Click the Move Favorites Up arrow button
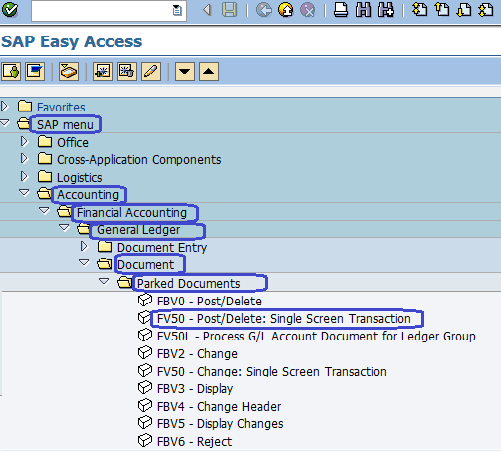 click(x=209, y=71)
